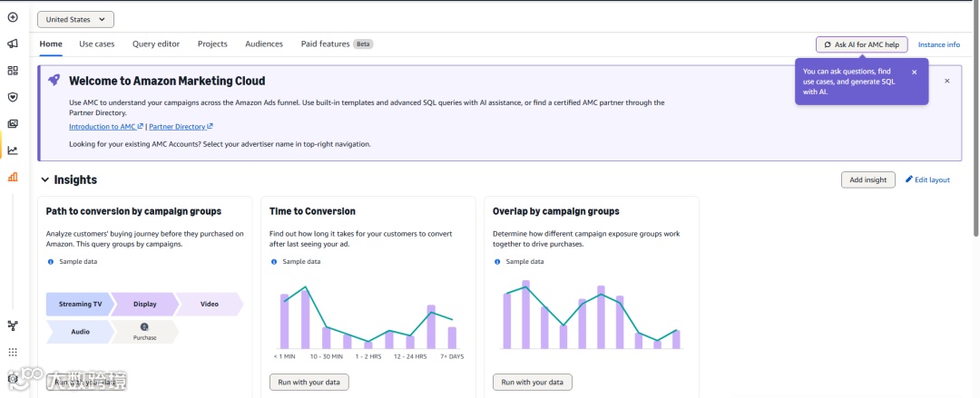This screenshot has width=980, height=398.
Task: Click Ask AI for AMC help button
Action: (x=861, y=44)
